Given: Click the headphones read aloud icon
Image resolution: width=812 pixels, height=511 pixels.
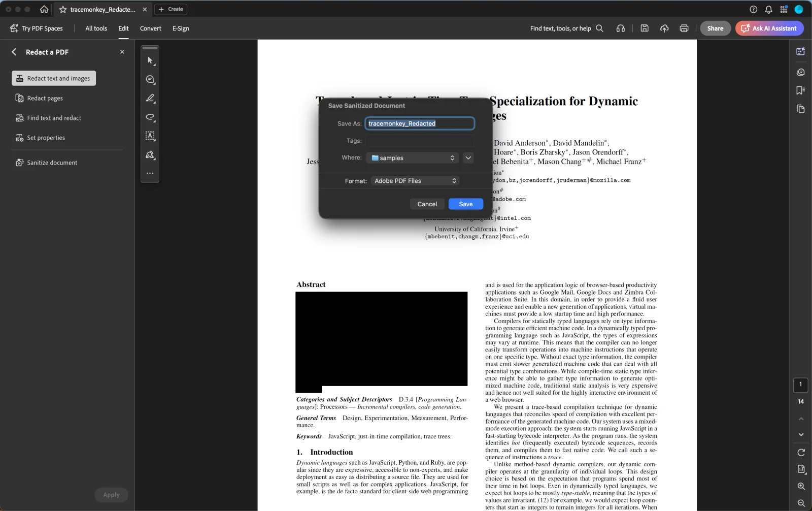Looking at the screenshot, I should point(621,28).
